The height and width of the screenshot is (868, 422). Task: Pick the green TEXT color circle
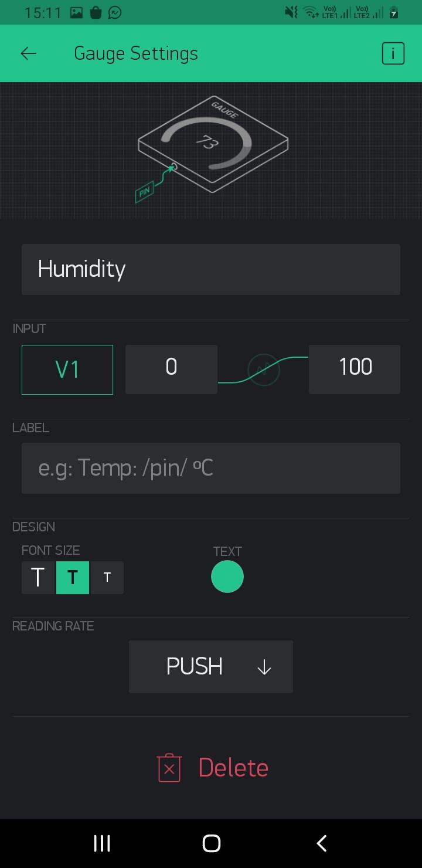coord(227,577)
